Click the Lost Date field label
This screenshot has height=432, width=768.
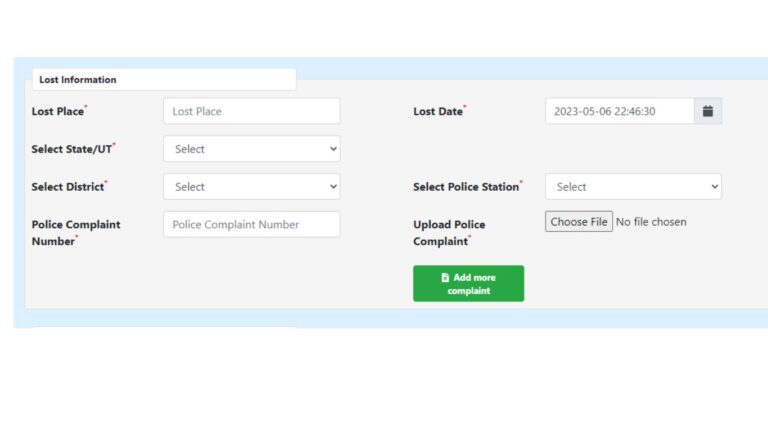pyautogui.click(x=438, y=112)
